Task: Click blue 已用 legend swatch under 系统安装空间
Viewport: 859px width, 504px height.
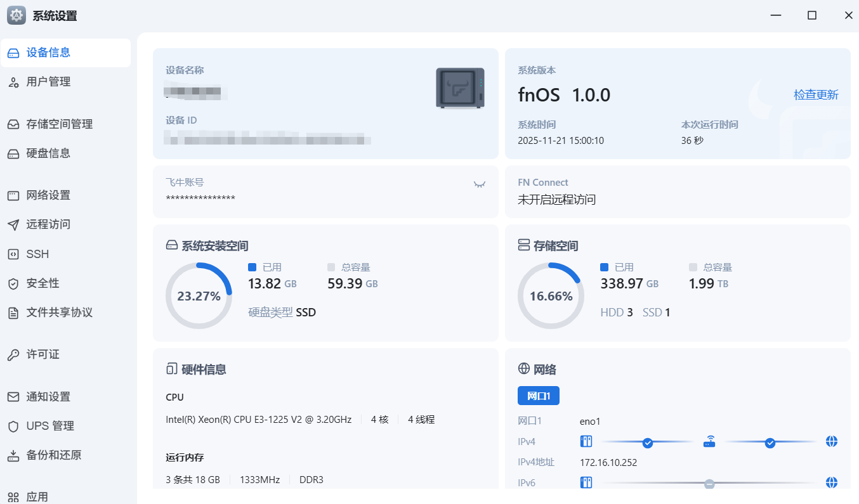Action: tap(252, 268)
